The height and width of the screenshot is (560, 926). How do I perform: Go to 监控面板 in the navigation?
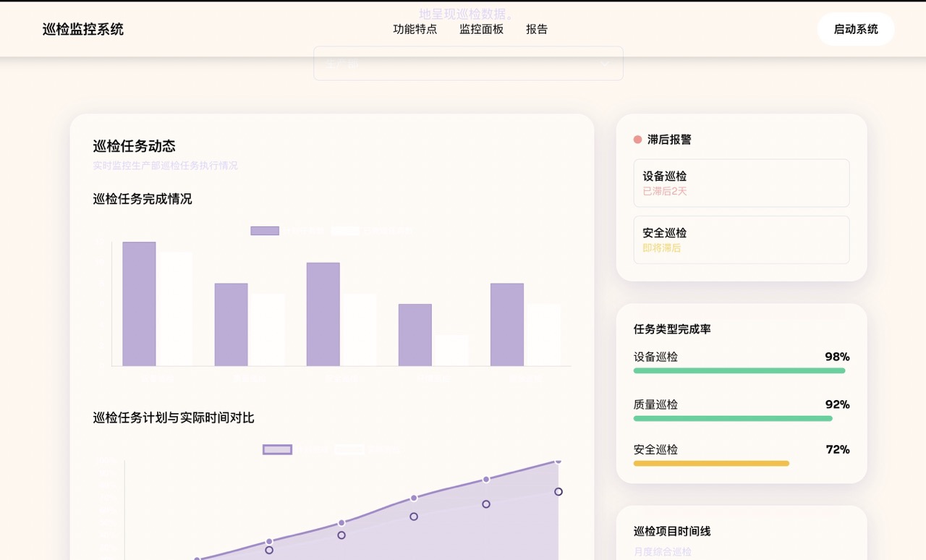481,29
